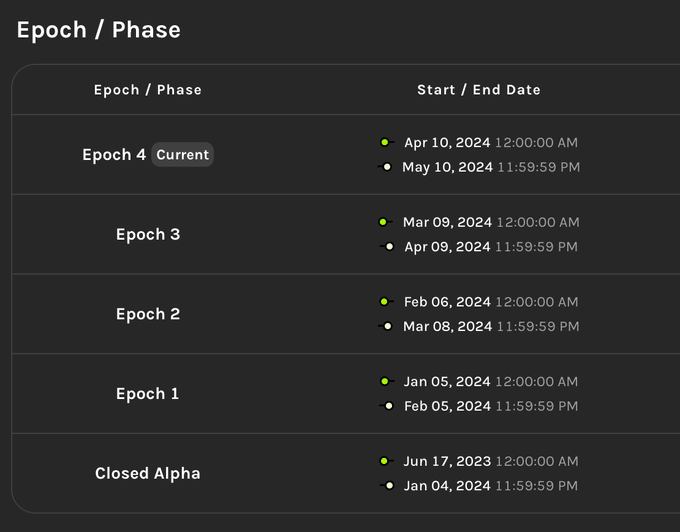Select the Closed Alpha row label
Viewport: 680px width, 532px height.
[148, 474]
